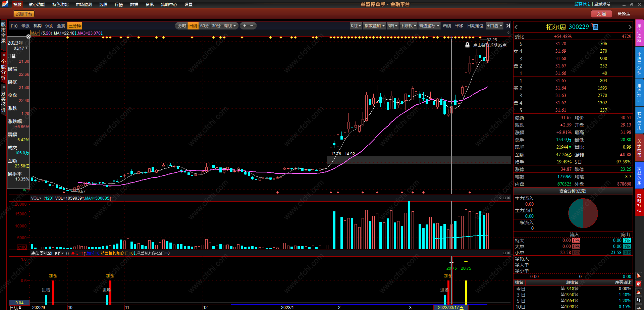Screen dimensions: 644x310
Task: Open the 市场监测 menu
Action: [x=84, y=4]
